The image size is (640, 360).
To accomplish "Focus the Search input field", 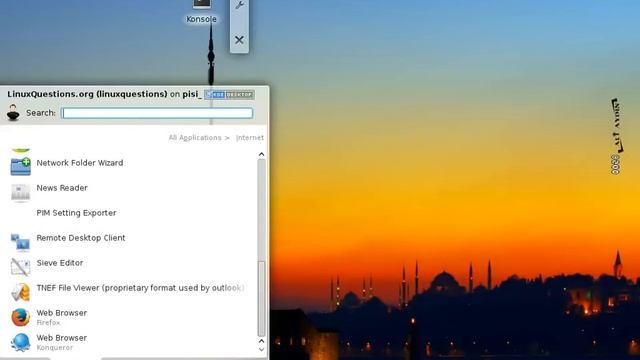I will [157, 113].
